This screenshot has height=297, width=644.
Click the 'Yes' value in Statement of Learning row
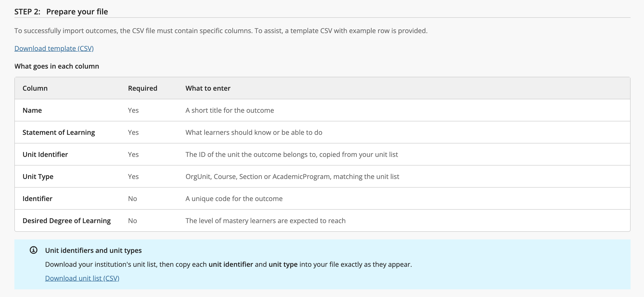pyautogui.click(x=133, y=132)
